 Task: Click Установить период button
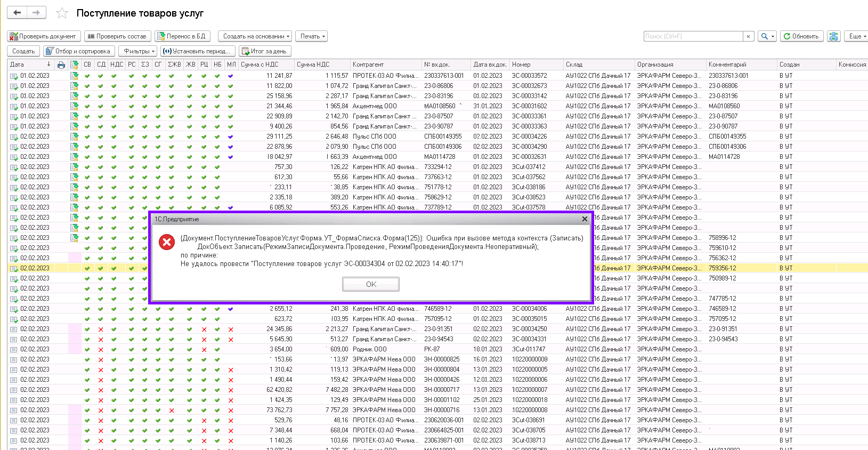pyautogui.click(x=197, y=51)
